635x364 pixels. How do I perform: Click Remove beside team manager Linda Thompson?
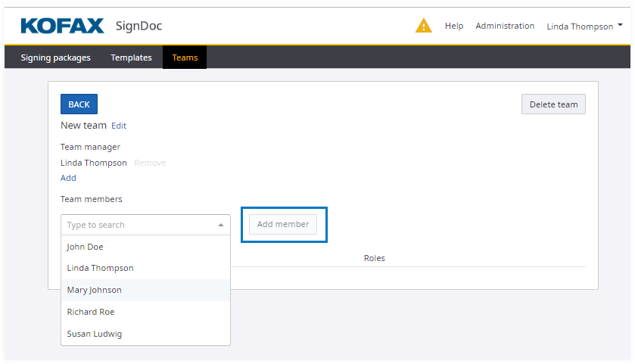pos(150,163)
